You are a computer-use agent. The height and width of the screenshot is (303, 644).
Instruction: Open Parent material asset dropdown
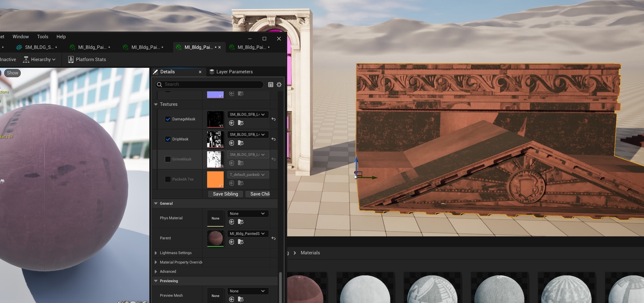[248, 234]
